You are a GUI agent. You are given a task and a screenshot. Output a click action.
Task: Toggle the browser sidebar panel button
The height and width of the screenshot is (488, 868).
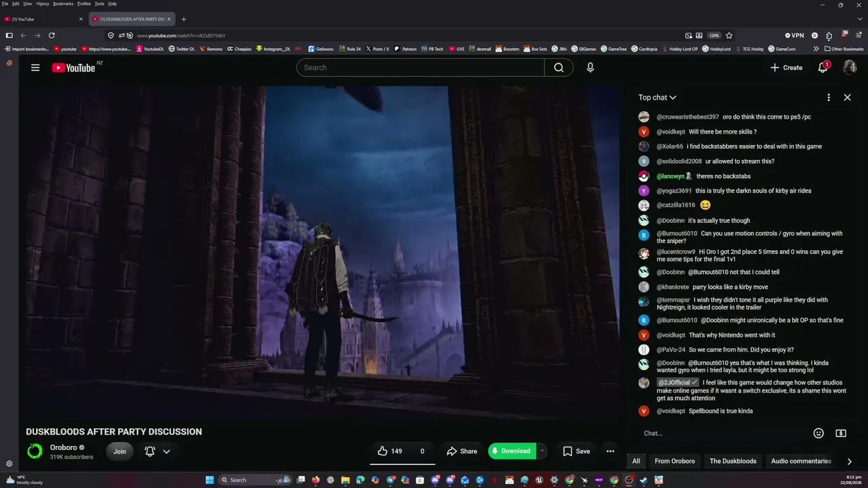click(x=9, y=35)
